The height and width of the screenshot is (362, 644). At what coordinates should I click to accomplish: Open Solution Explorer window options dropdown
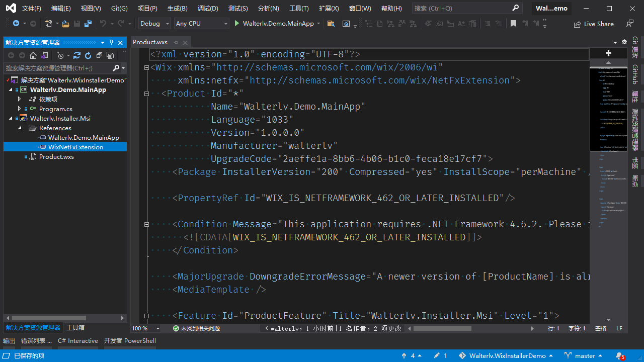coord(103,43)
